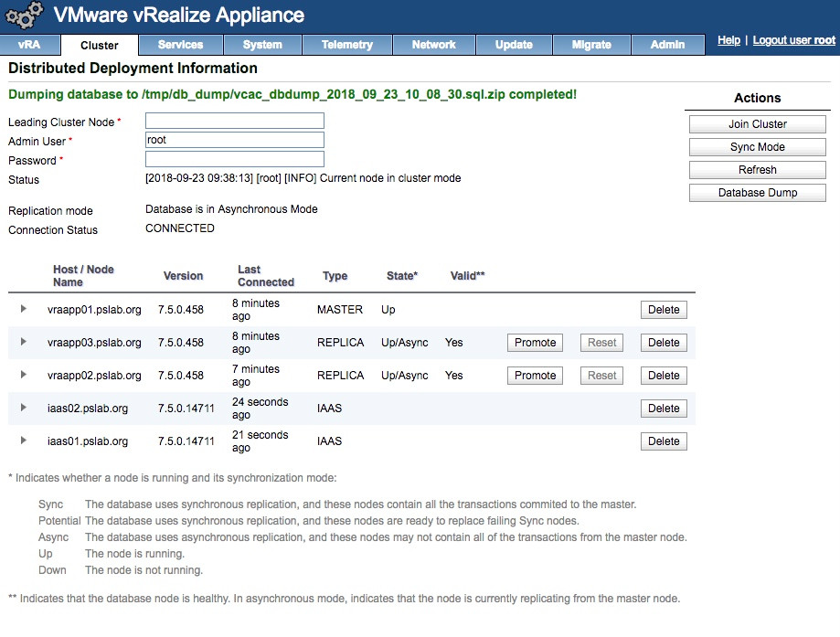Click the 'Host / Node Name' column header
The image size is (840, 637).
click(x=83, y=276)
